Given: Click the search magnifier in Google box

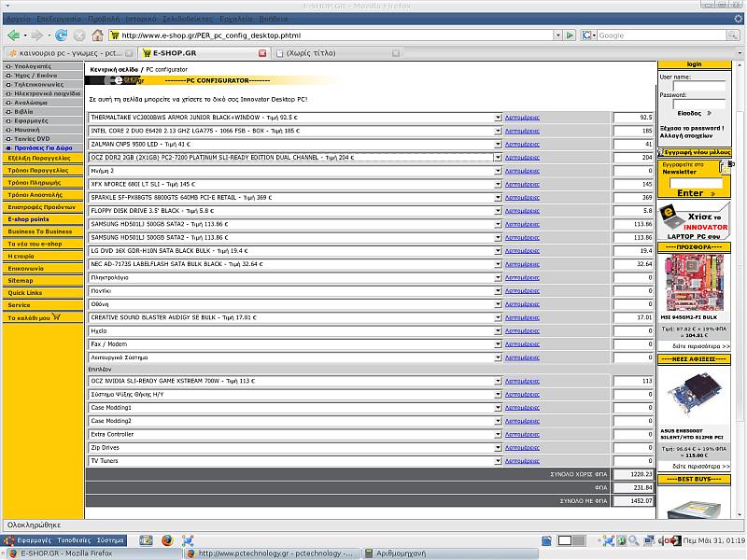Looking at the screenshot, I should click(733, 35).
